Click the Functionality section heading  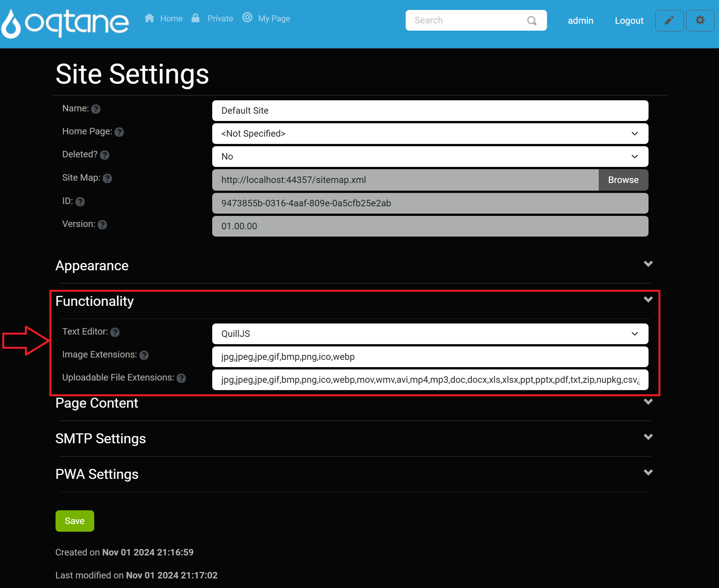95,301
